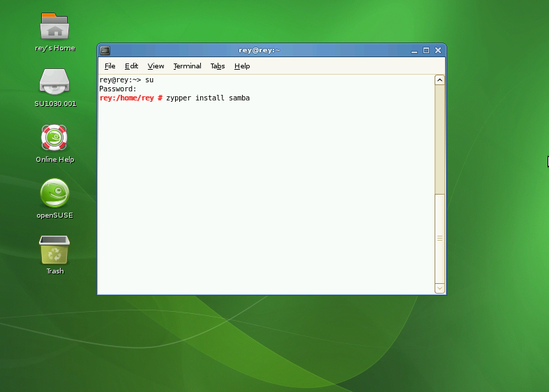Click the red 'rey:/home/rey #' prompt
Screen dimensions: 549x392
click(131, 98)
